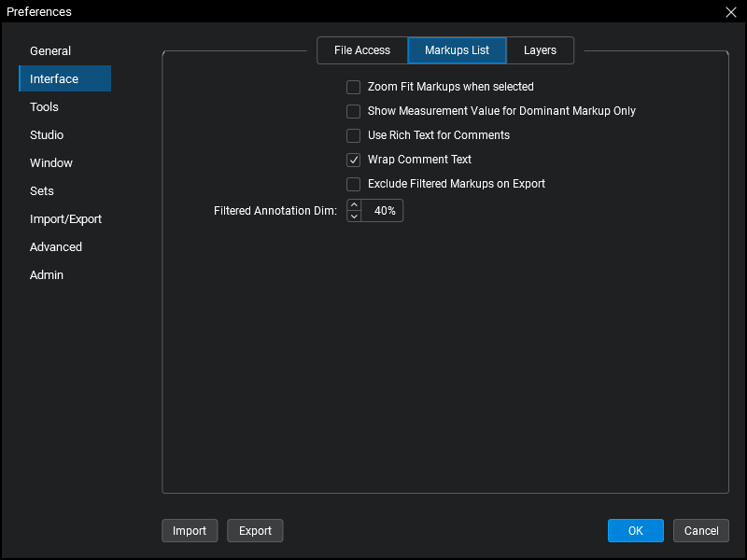Enable Use Rich Text for Comments
This screenshot has height=560, width=747.
[x=353, y=135]
